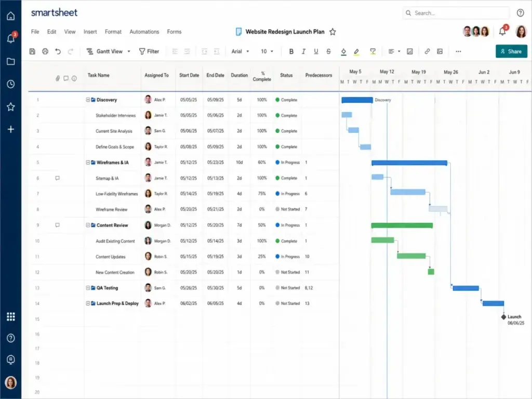The height and width of the screenshot is (399, 532).
Task: Collapse the Discovery group
Action: [88, 100]
